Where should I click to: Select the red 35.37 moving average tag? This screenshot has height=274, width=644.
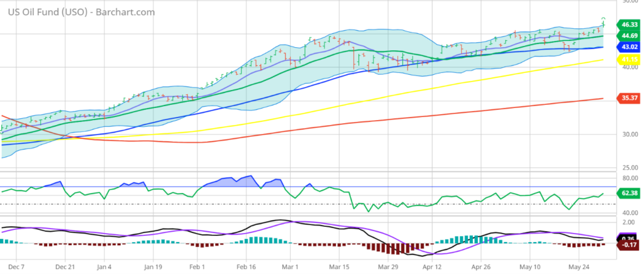coord(628,97)
